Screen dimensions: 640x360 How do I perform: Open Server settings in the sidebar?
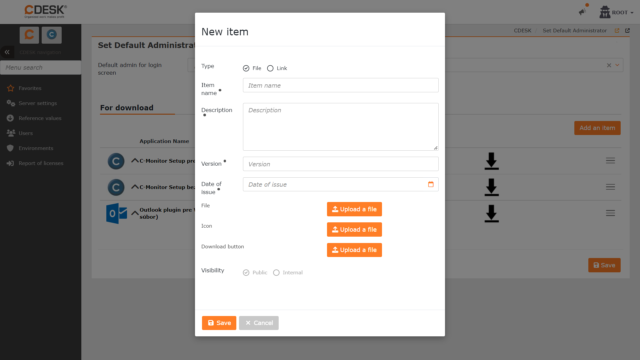tap(38, 103)
